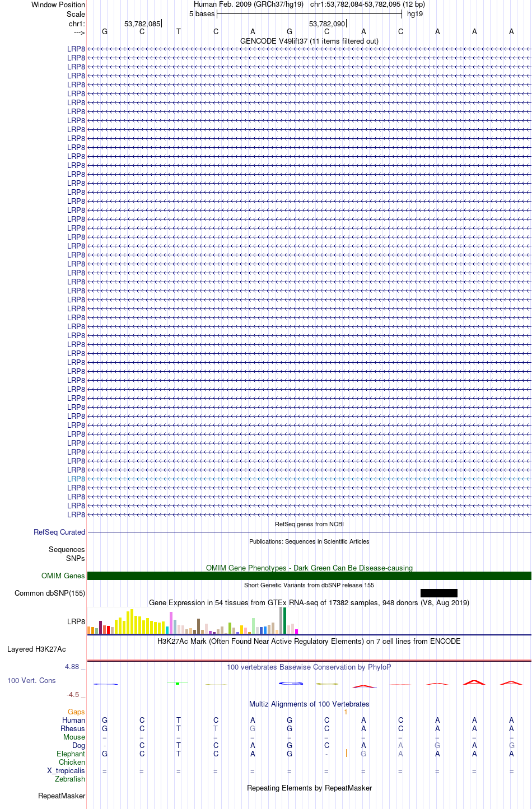Viewport: 532px width, 809px height.
Task: Click the 4.88 PhyloP upper scale value
Action: point(74,666)
